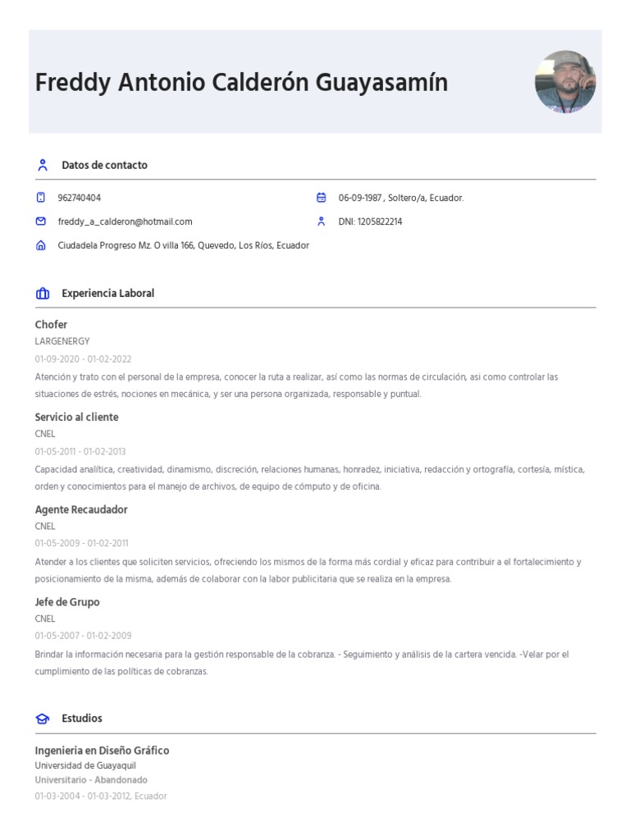Click the Universidad de Guayaquil text
This screenshot has height=840, width=630.
pyautogui.click(x=85, y=765)
